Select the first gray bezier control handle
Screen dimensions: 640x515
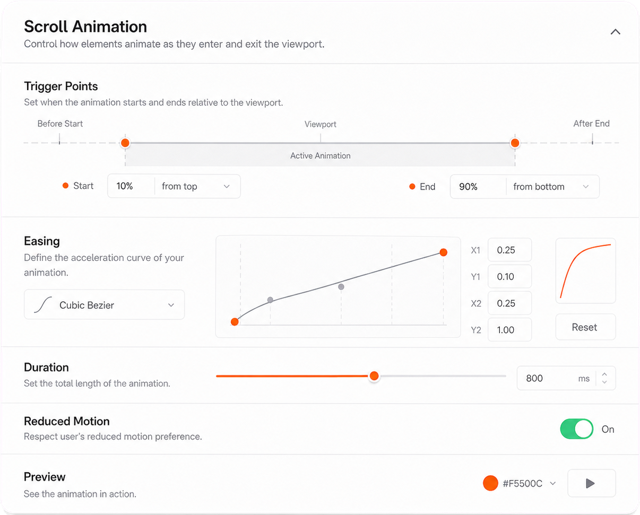click(270, 300)
